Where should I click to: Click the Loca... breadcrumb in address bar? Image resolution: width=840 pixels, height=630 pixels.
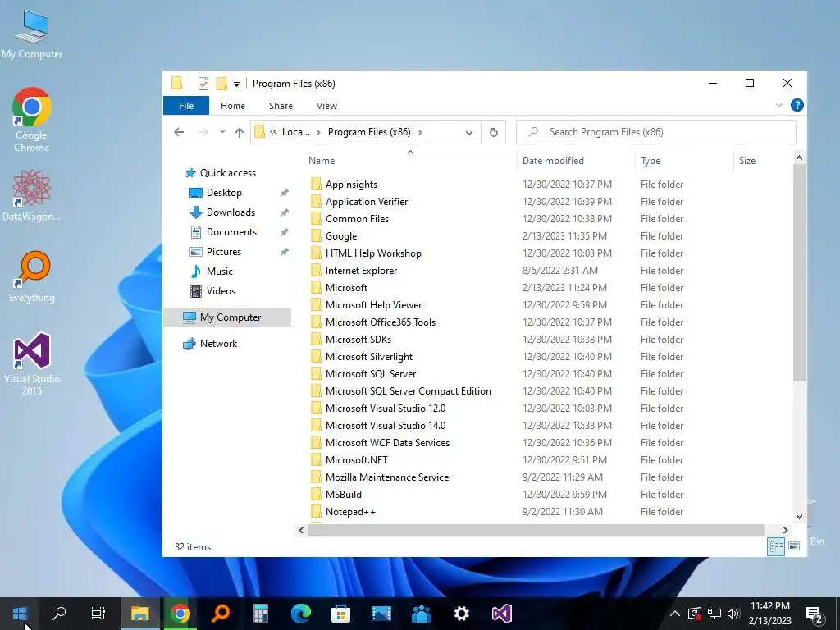[x=295, y=132]
